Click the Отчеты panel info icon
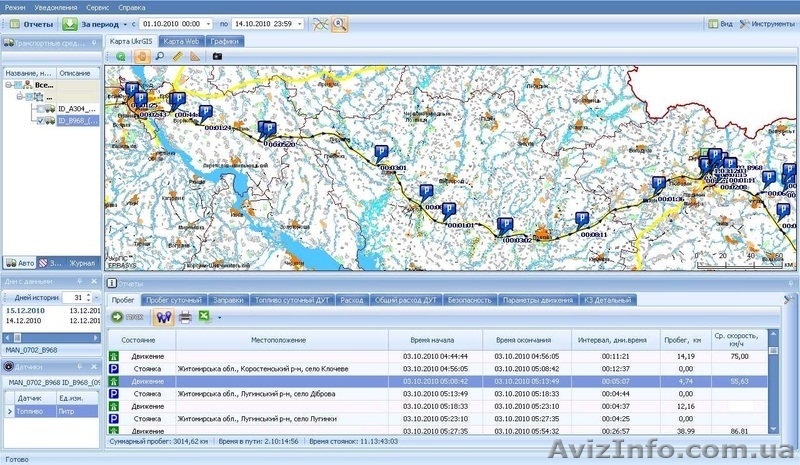This screenshot has width=800, height=465. (x=112, y=283)
